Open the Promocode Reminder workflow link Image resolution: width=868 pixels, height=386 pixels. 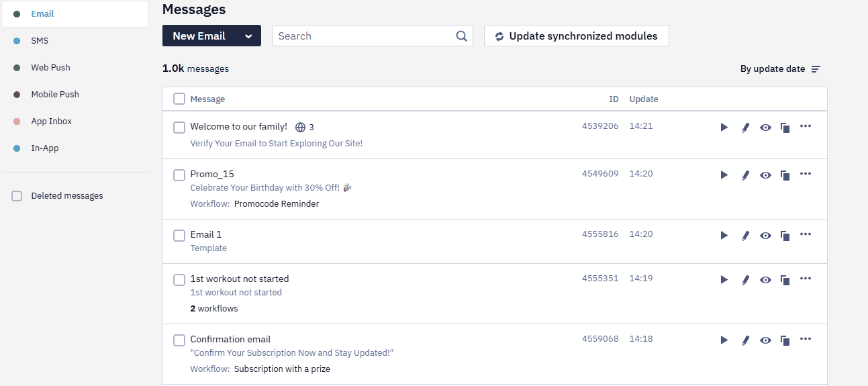[277, 204]
